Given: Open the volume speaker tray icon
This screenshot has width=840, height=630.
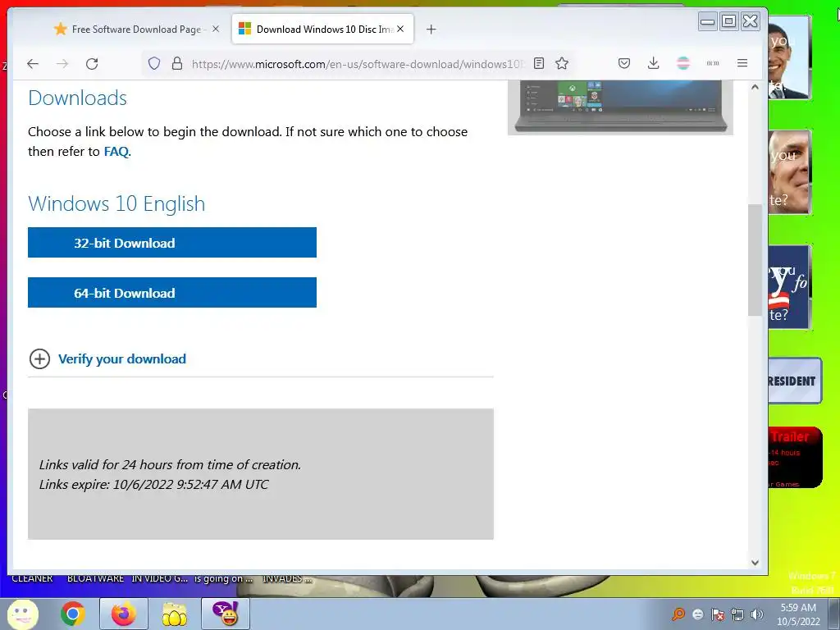Looking at the screenshot, I should [x=757, y=614].
